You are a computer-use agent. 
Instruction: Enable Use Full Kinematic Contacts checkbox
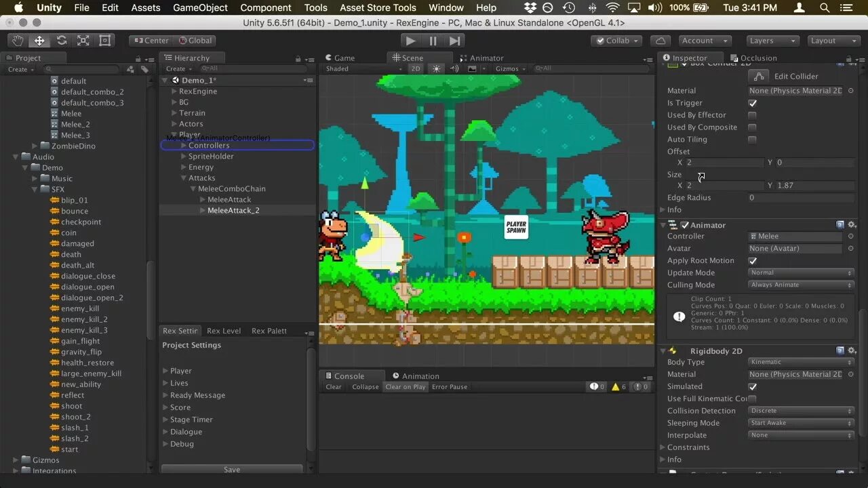pyautogui.click(x=752, y=399)
